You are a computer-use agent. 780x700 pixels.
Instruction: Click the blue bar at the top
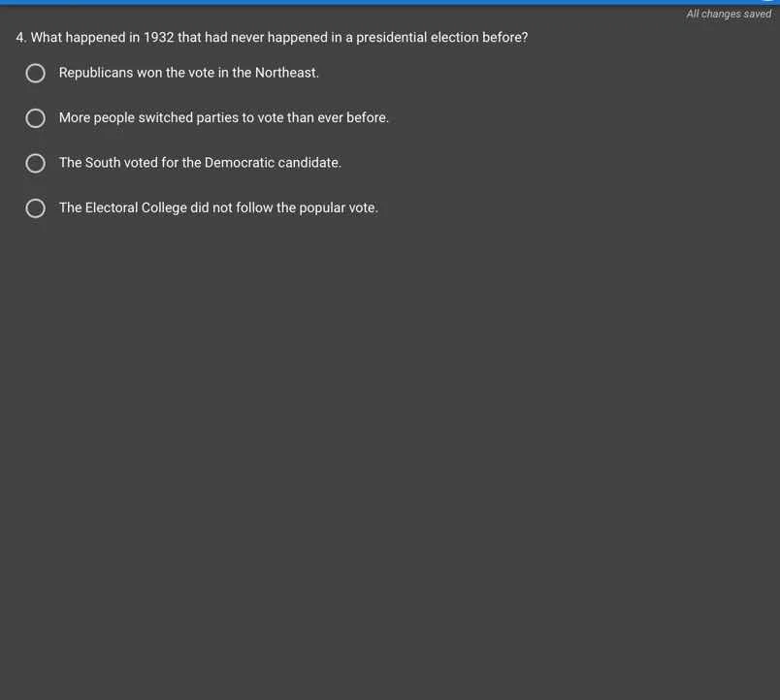[388, 2]
